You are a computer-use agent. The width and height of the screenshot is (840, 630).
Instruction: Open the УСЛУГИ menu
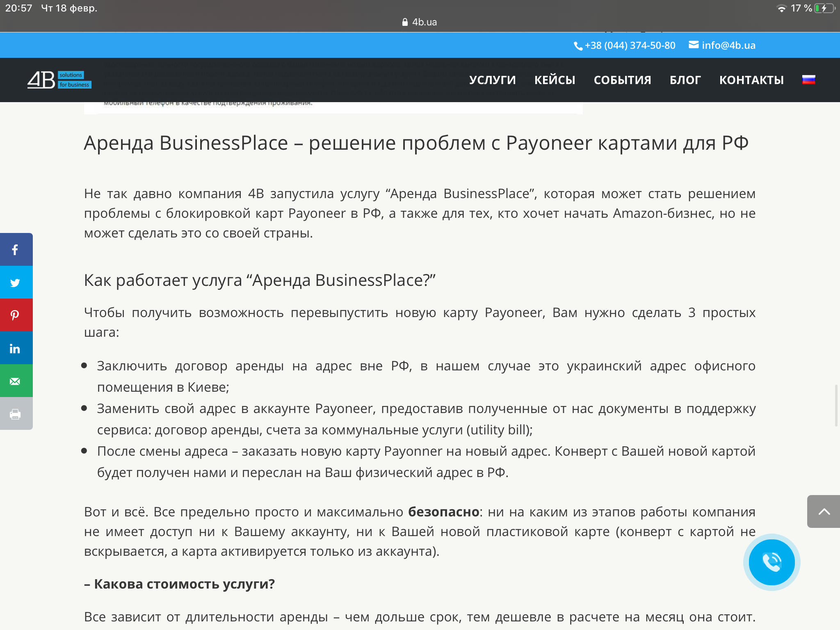492,80
